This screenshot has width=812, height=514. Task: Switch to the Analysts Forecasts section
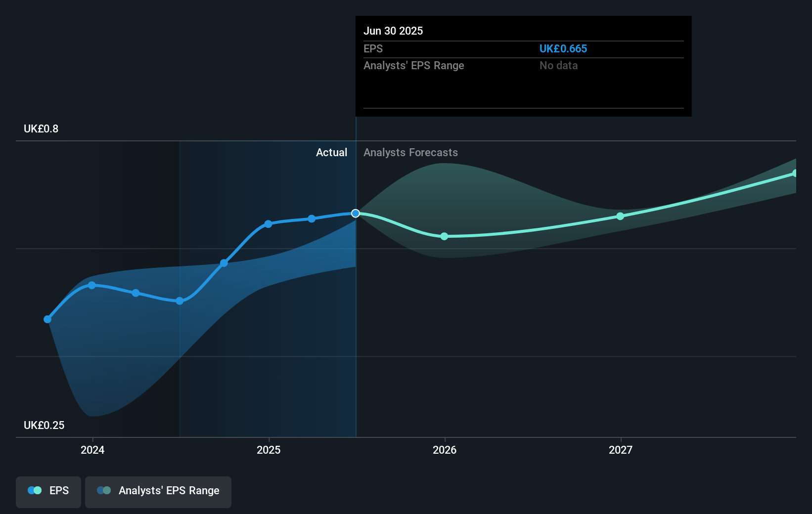tap(410, 152)
